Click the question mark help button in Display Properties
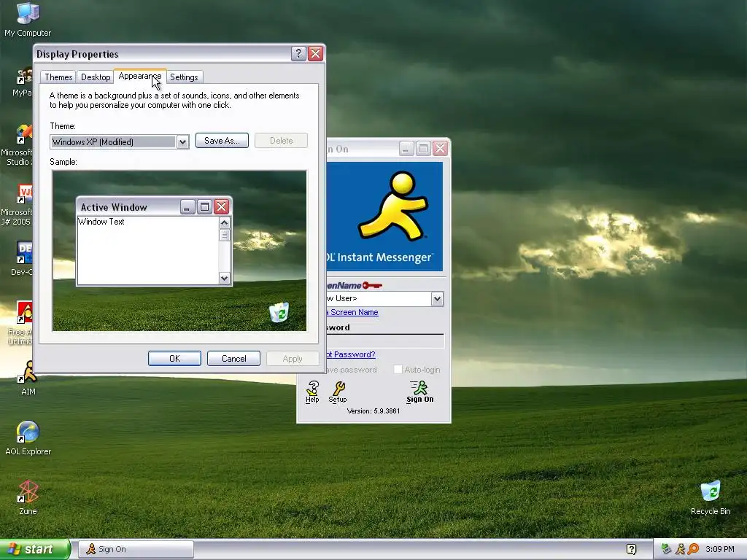This screenshot has height=560, width=747. pyautogui.click(x=298, y=53)
